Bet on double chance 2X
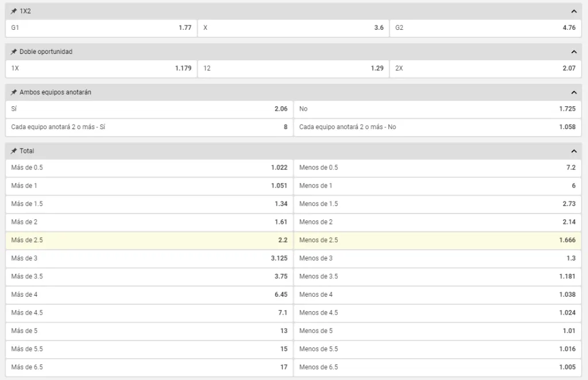 point(485,68)
